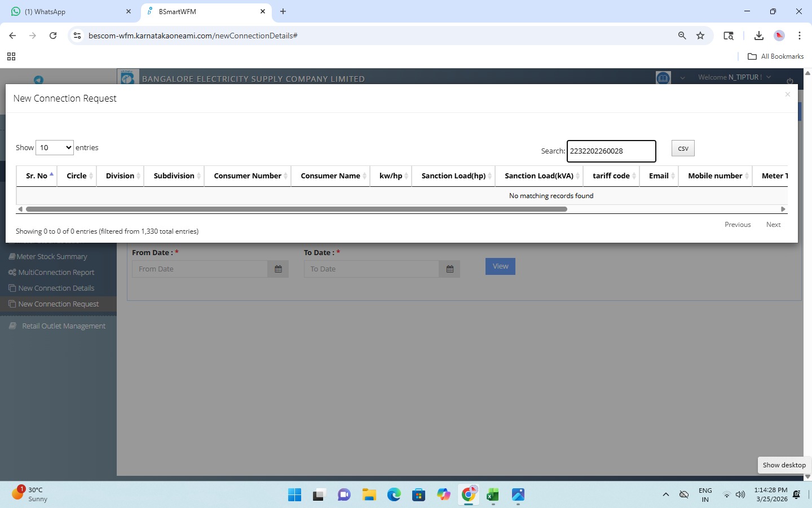Close the WhatsApp browser tab
Screen dimensions: 812x508
[129, 11]
